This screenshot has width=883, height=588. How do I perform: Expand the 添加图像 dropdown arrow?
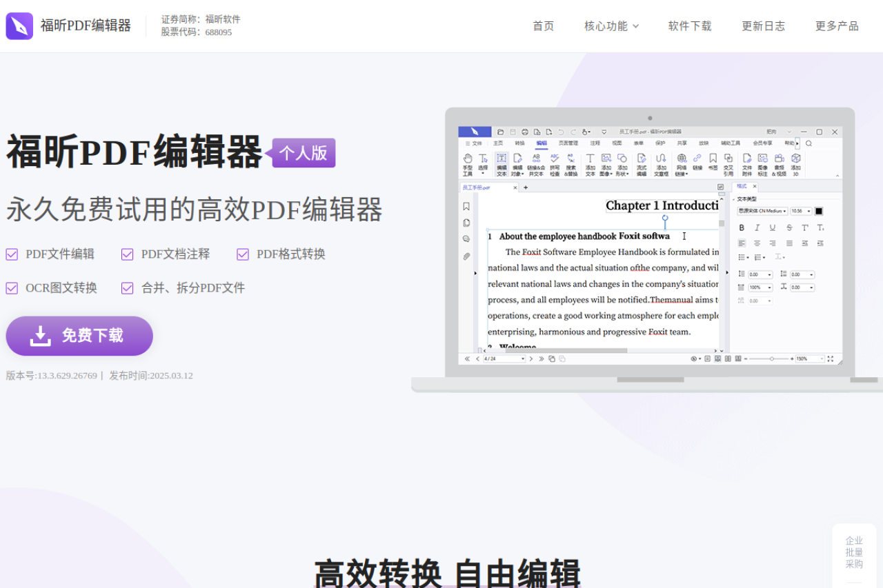(x=611, y=174)
